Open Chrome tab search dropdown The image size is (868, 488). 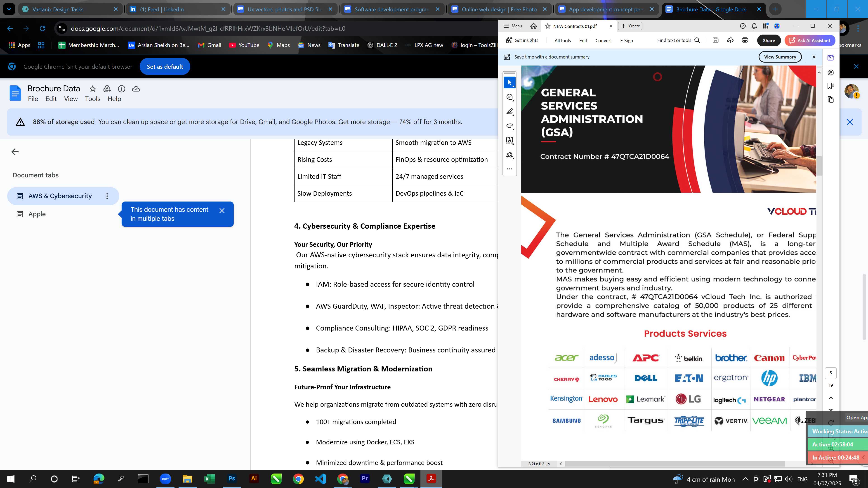tap(9, 9)
